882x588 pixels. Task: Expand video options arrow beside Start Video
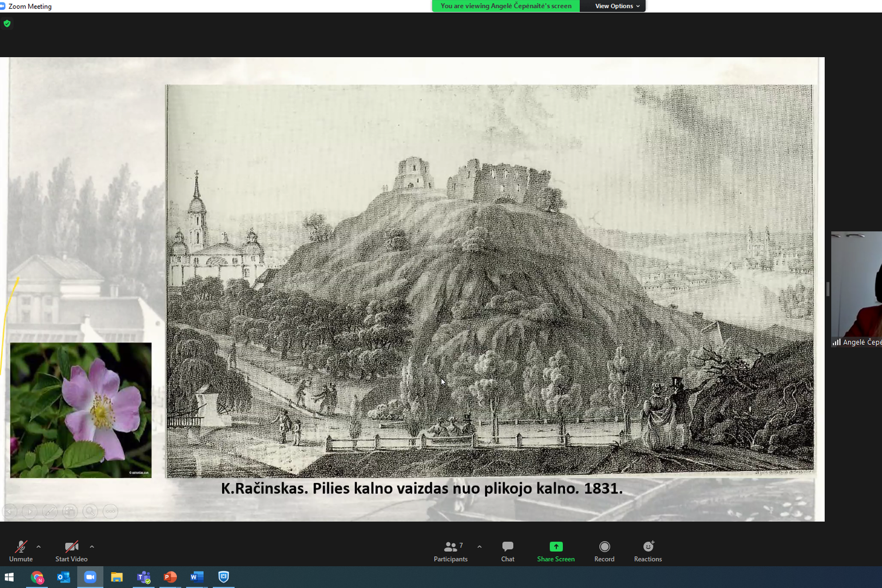(92, 547)
